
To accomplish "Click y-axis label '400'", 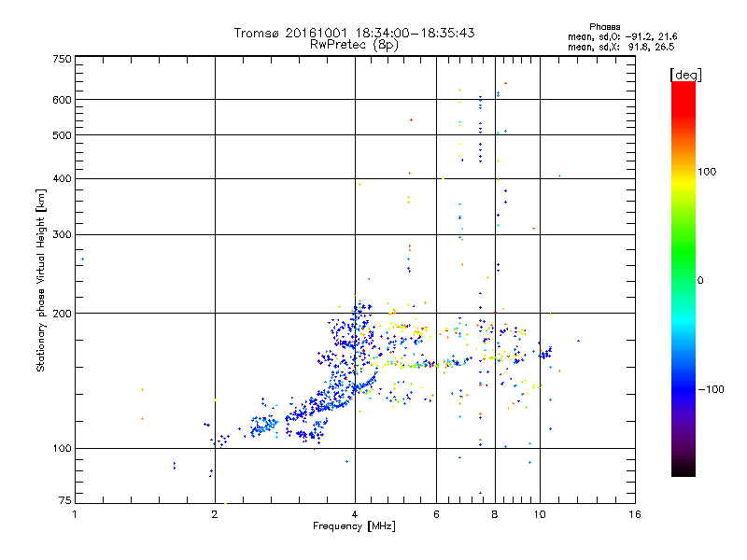I will coord(62,178).
